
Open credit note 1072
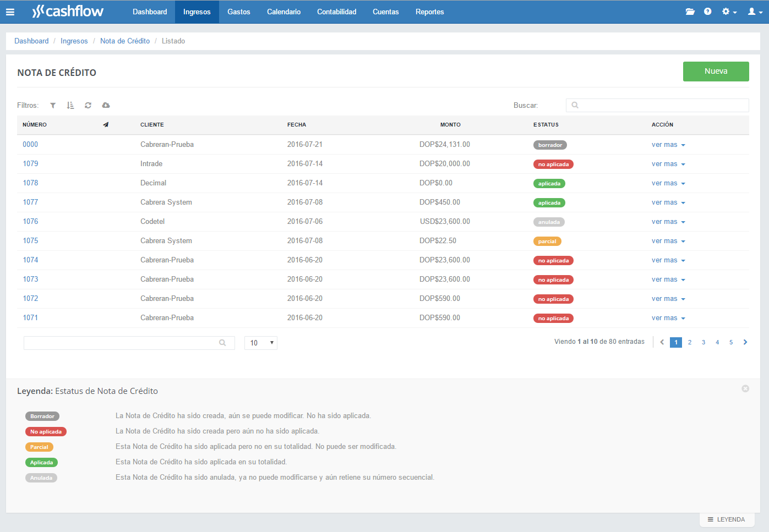tap(30, 299)
